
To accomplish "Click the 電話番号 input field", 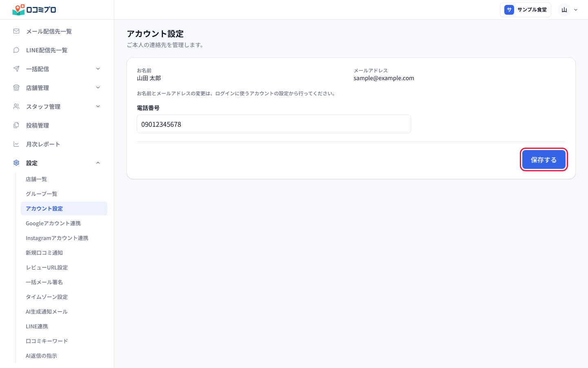I will tap(274, 124).
